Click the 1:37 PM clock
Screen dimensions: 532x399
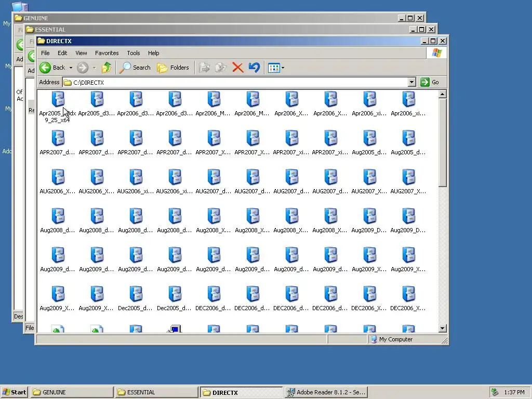point(514,392)
